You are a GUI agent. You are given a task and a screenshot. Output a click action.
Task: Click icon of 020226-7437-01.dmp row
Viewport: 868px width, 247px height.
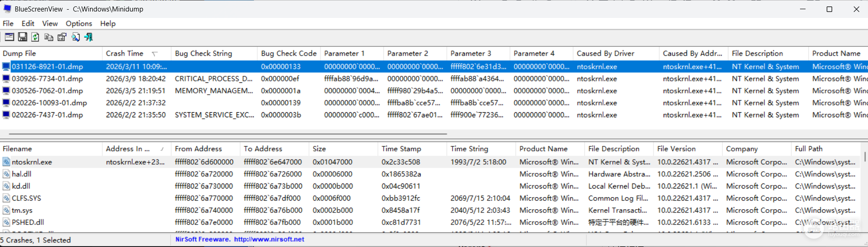(6, 115)
